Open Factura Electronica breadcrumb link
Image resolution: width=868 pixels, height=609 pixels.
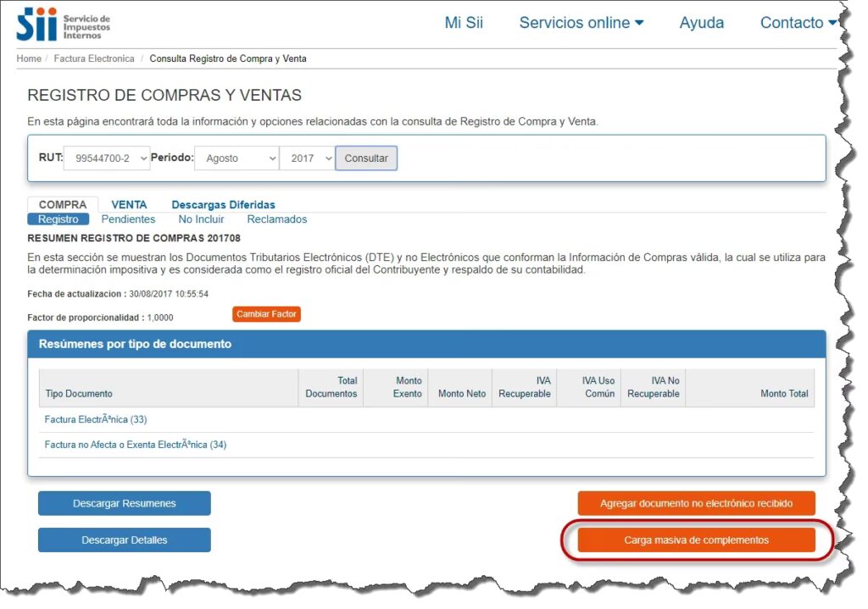click(94, 59)
